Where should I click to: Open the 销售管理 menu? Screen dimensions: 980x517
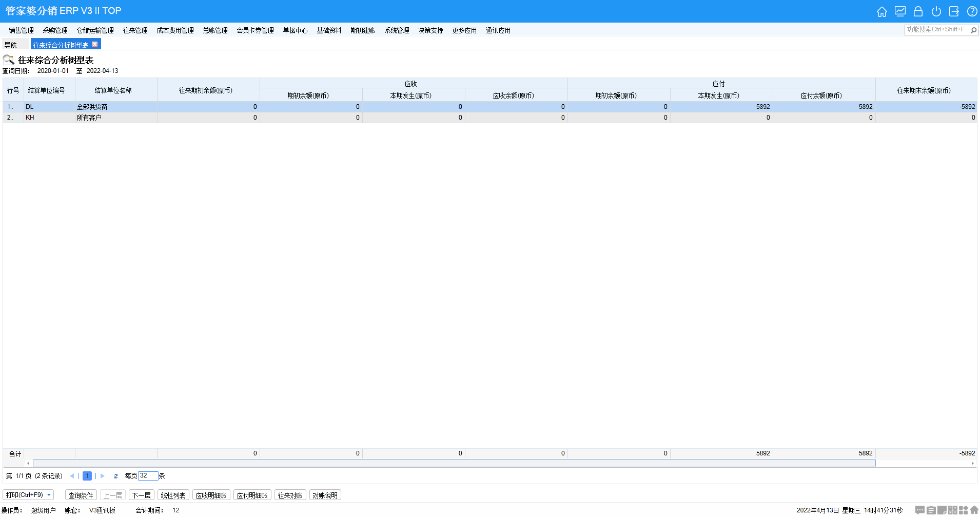(21, 30)
